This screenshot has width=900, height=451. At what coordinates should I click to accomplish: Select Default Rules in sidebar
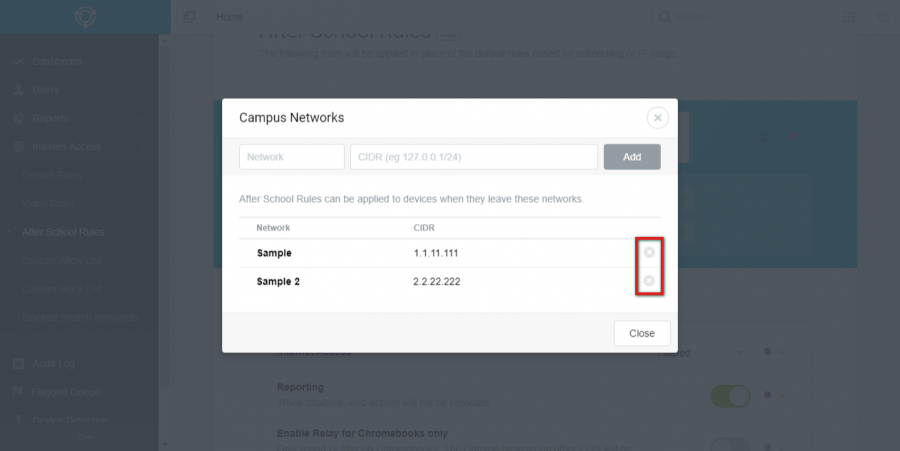[52, 175]
